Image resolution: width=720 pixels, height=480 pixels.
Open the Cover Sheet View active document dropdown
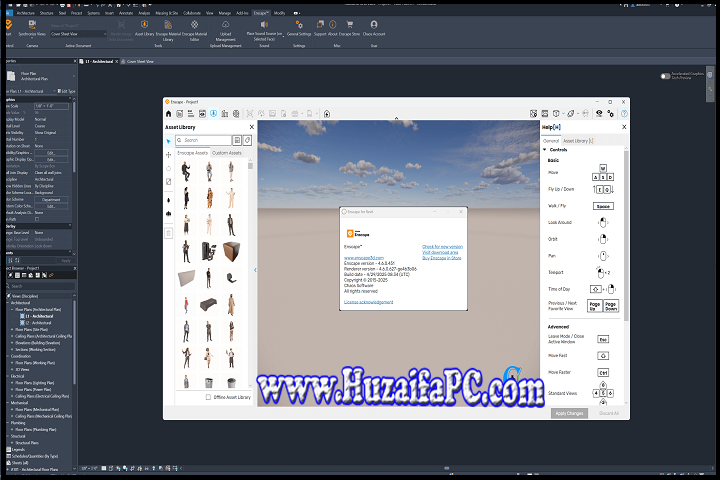coord(79,34)
